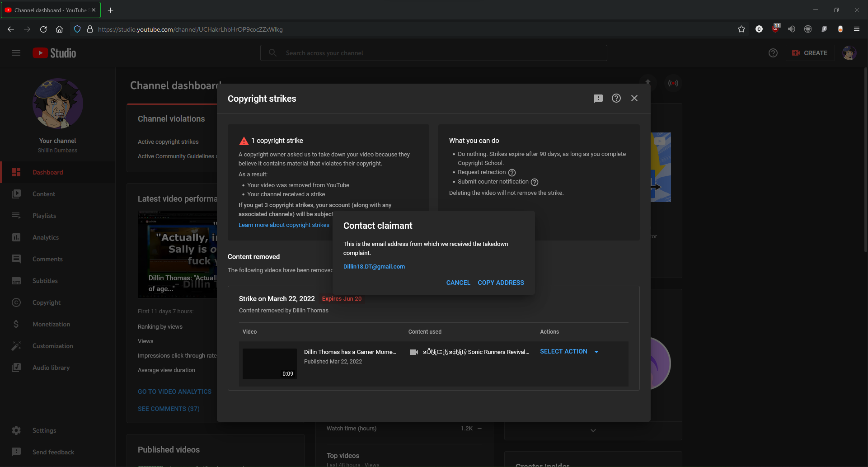Open Monetization in sidebar
Image resolution: width=868 pixels, height=467 pixels.
click(x=57, y=324)
